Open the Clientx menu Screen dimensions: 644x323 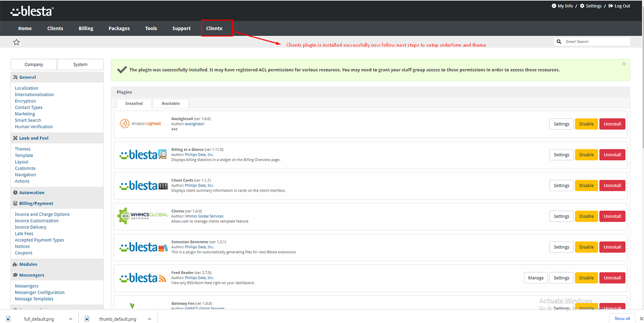point(214,28)
